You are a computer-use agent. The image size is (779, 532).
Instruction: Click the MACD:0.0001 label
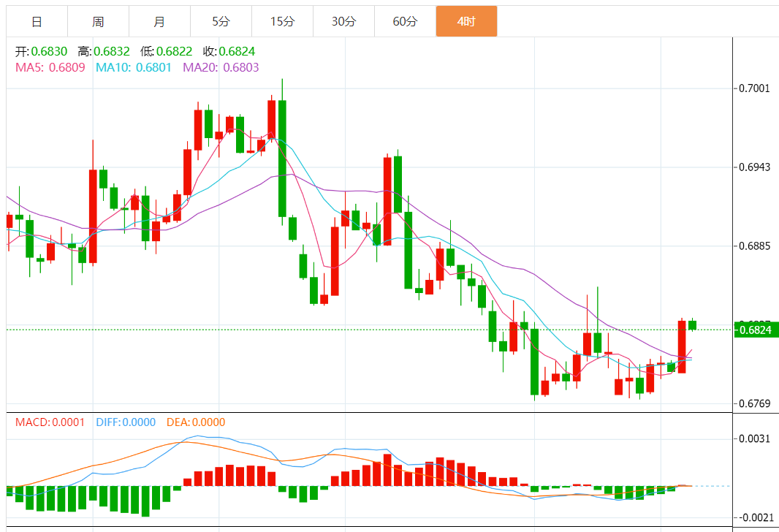click(x=50, y=422)
